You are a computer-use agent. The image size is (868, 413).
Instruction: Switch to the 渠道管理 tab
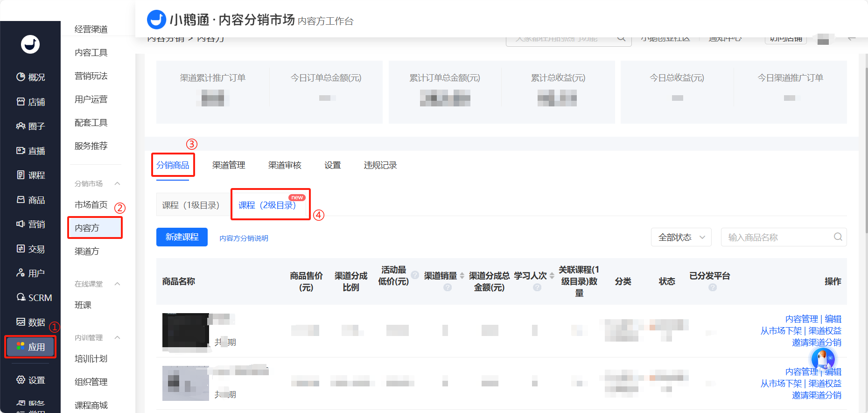pos(229,165)
